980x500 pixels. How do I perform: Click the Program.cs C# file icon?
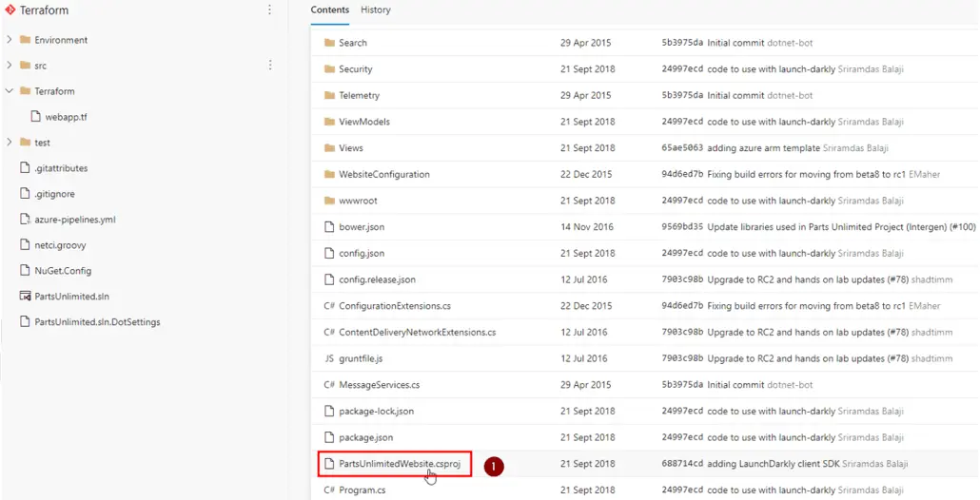point(329,490)
